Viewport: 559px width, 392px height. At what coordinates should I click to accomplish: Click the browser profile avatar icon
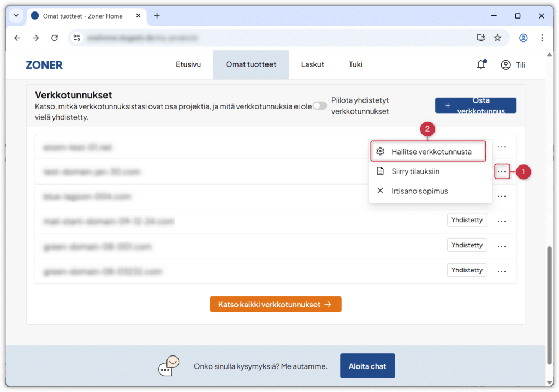(x=524, y=38)
